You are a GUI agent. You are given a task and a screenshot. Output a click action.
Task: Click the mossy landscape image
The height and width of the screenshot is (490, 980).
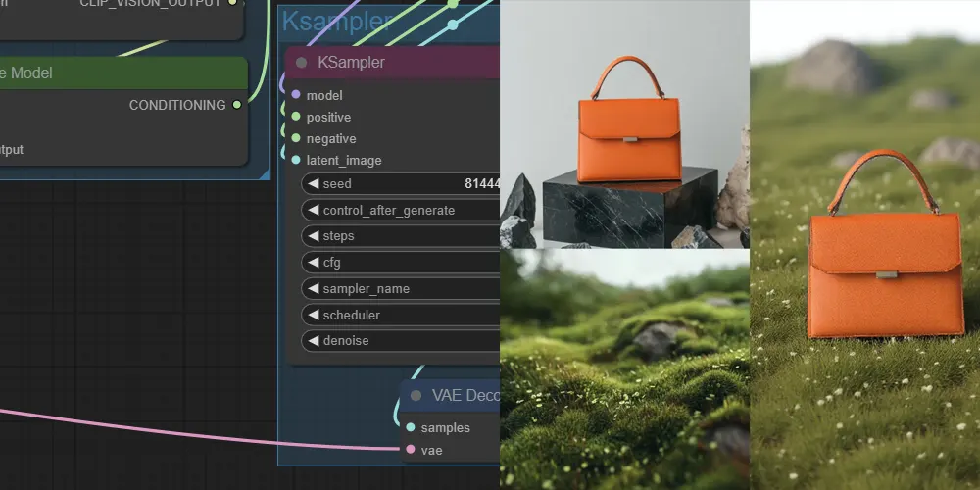[624, 369]
